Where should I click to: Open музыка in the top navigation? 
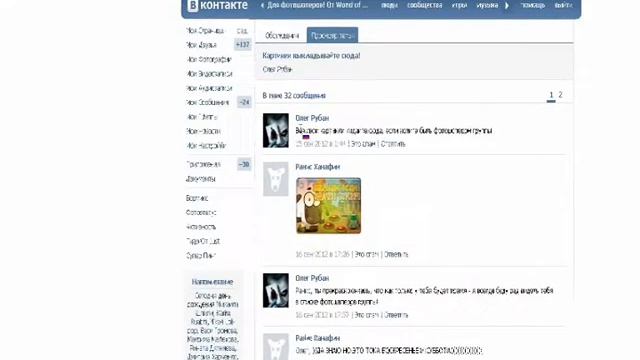pos(487,5)
